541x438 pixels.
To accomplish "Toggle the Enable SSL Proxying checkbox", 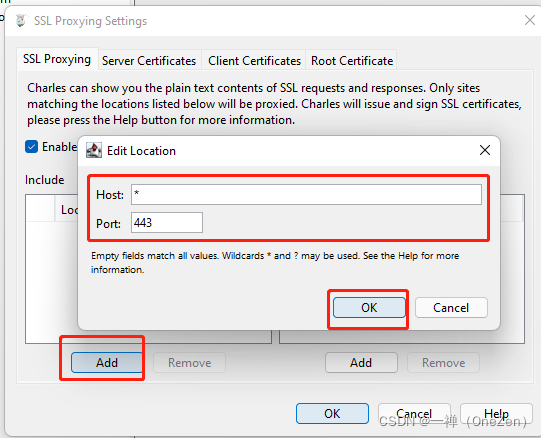I will tap(31, 147).
